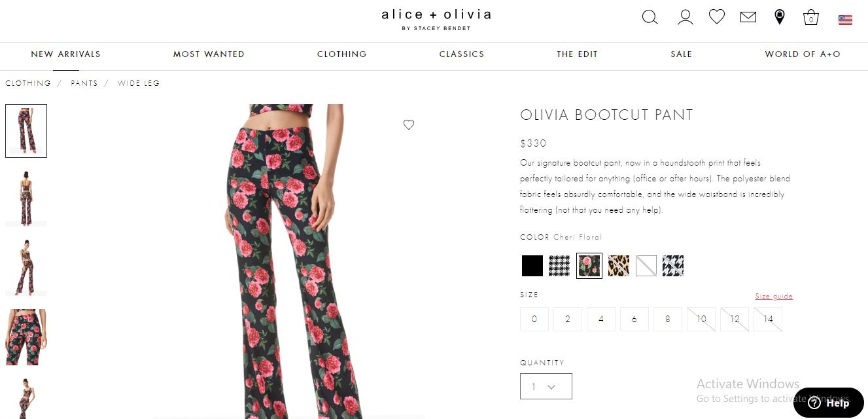This screenshot has height=419, width=868.
Task: Select the solid black color swatch
Action: tap(532, 266)
